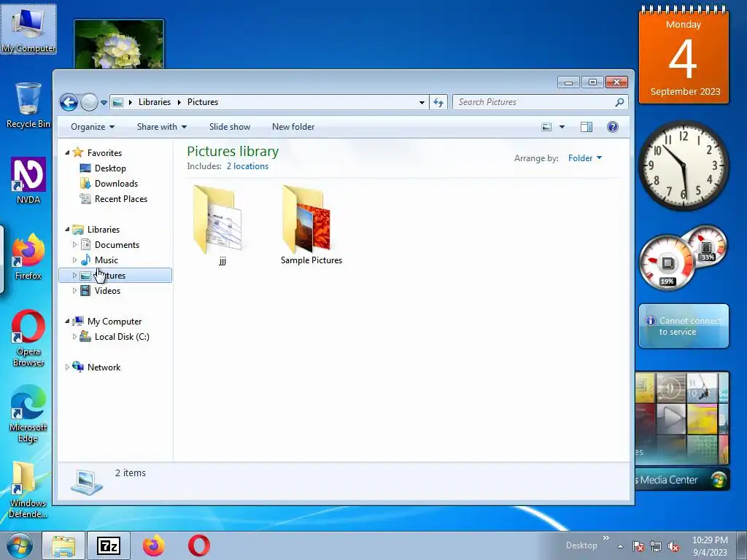Image resolution: width=747 pixels, height=560 pixels.
Task: Launch Firefox from the taskbar
Action: pos(153,545)
